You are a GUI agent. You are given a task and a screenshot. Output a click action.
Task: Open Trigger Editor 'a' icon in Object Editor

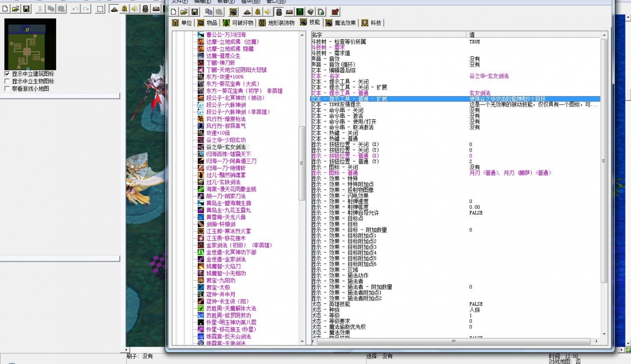[x=258, y=11]
